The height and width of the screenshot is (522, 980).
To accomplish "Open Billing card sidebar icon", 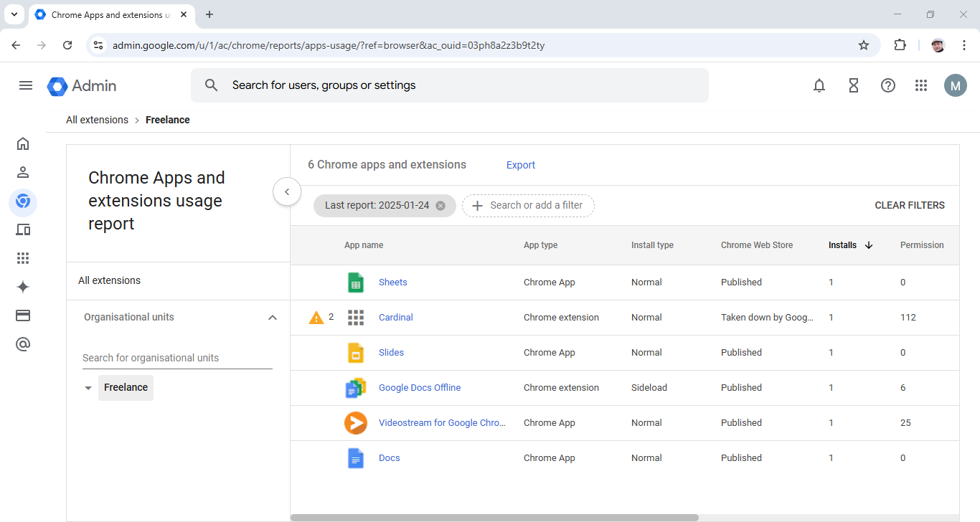I will tap(23, 315).
